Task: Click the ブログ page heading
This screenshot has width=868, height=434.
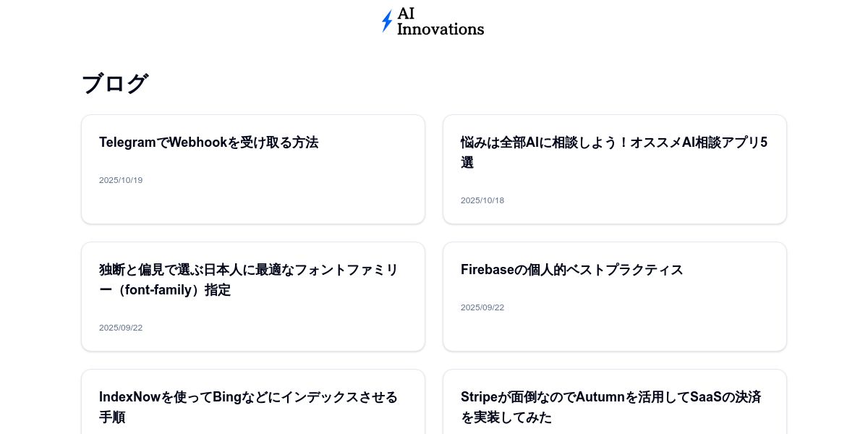Action: [x=114, y=84]
